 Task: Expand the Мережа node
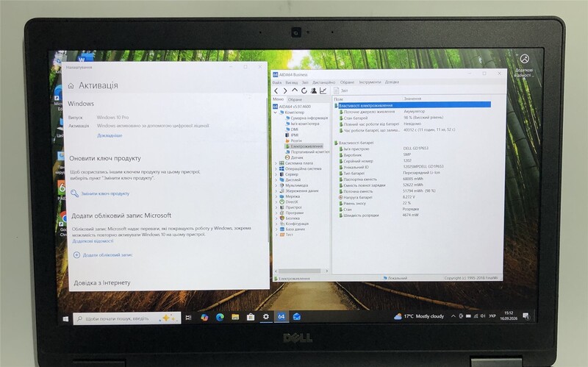pos(276,196)
